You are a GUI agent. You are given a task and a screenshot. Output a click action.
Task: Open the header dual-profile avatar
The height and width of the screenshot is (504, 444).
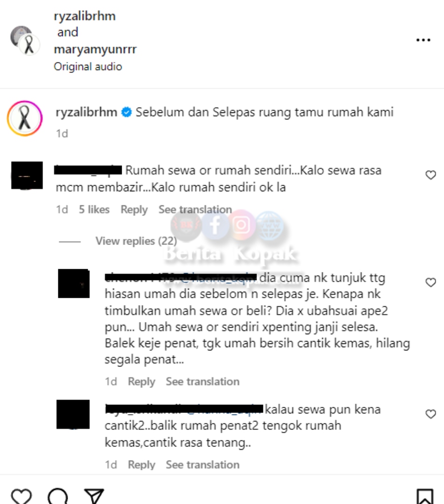25,41
